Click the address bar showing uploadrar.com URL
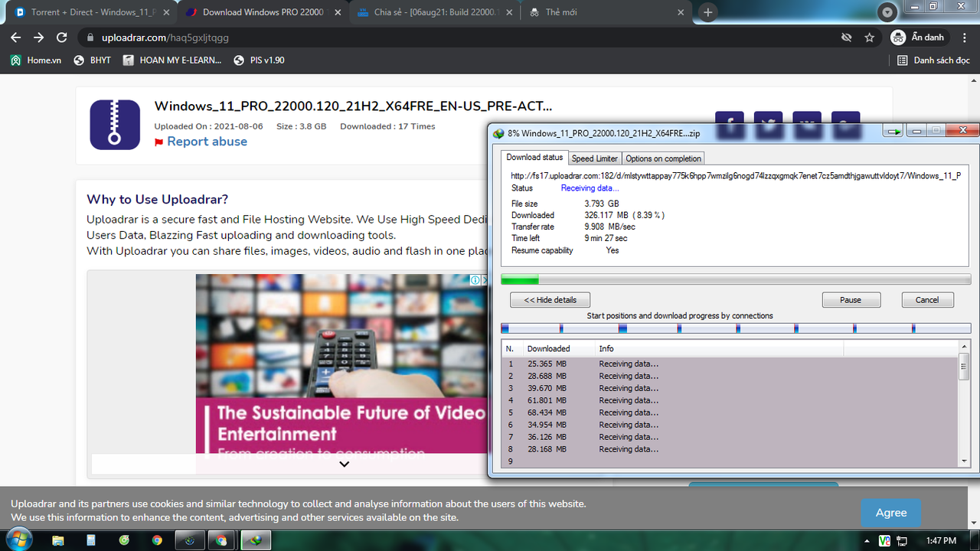This screenshot has width=980, height=551. pos(459,37)
